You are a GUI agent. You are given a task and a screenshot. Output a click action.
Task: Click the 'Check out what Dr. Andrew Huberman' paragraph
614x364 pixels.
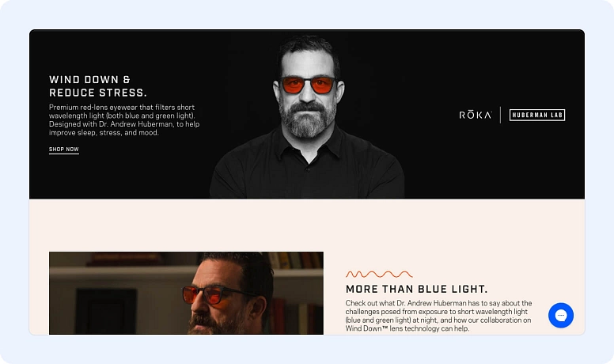pos(438,316)
